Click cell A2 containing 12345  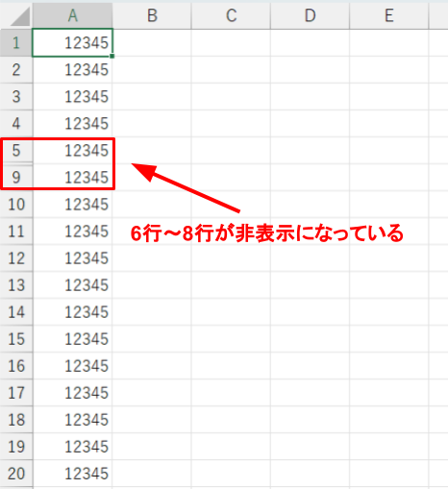(x=72, y=70)
